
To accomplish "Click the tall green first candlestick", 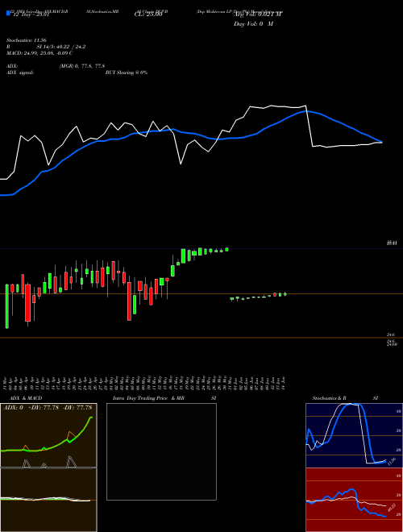I will (x=6, y=306).
